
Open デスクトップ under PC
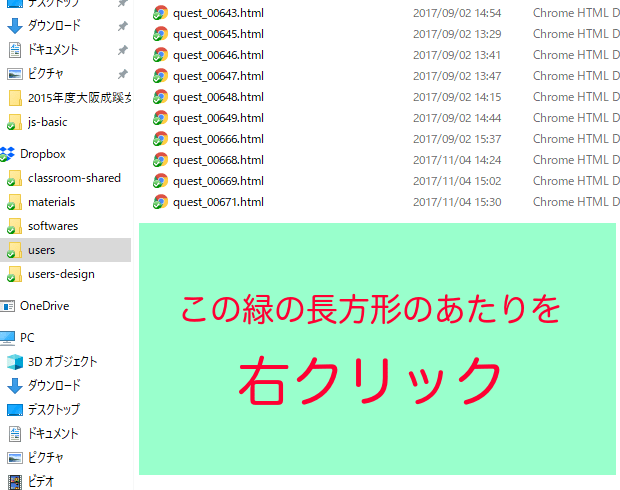[x=54, y=410]
